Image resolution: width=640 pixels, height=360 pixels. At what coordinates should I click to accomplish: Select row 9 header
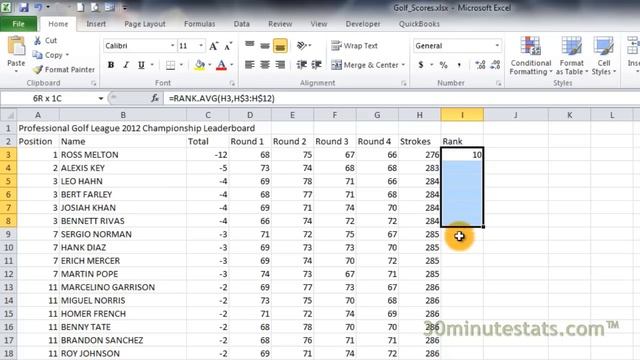pos(8,234)
